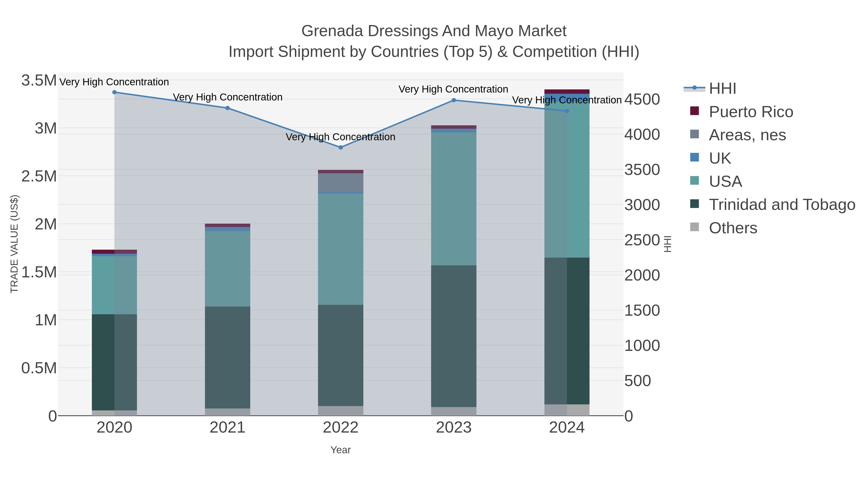Image resolution: width=868 pixels, height=488 pixels.
Task: Click the 2022 x-axis label
Action: (x=341, y=428)
